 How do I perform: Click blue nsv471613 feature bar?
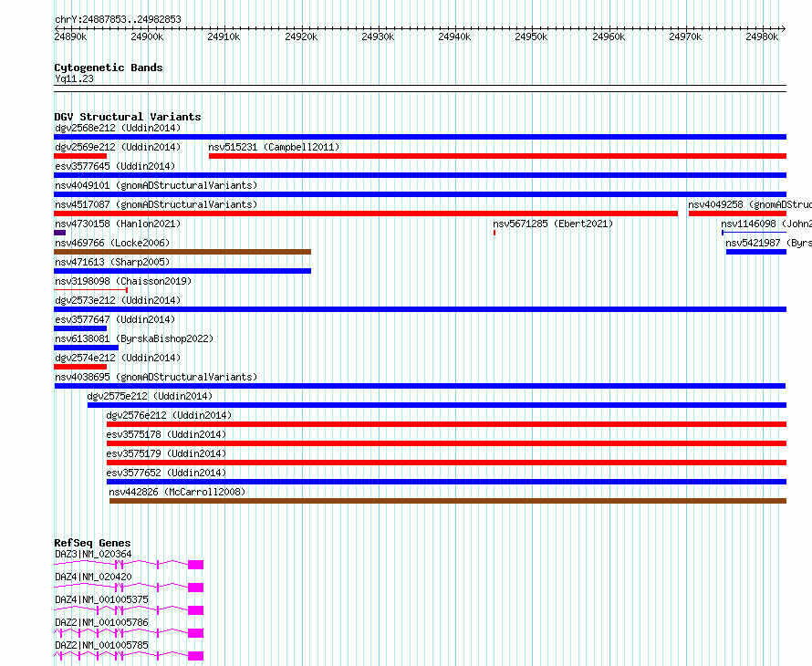(x=182, y=271)
